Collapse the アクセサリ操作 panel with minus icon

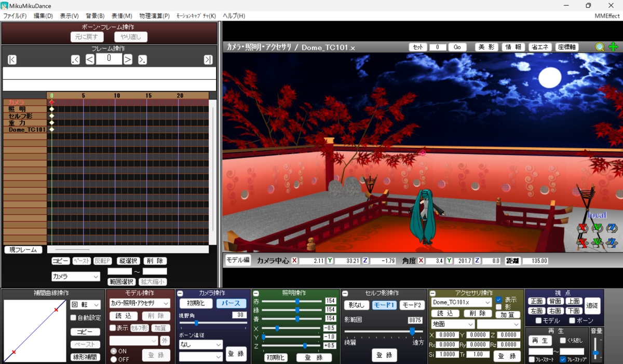(x=432, y=293)
